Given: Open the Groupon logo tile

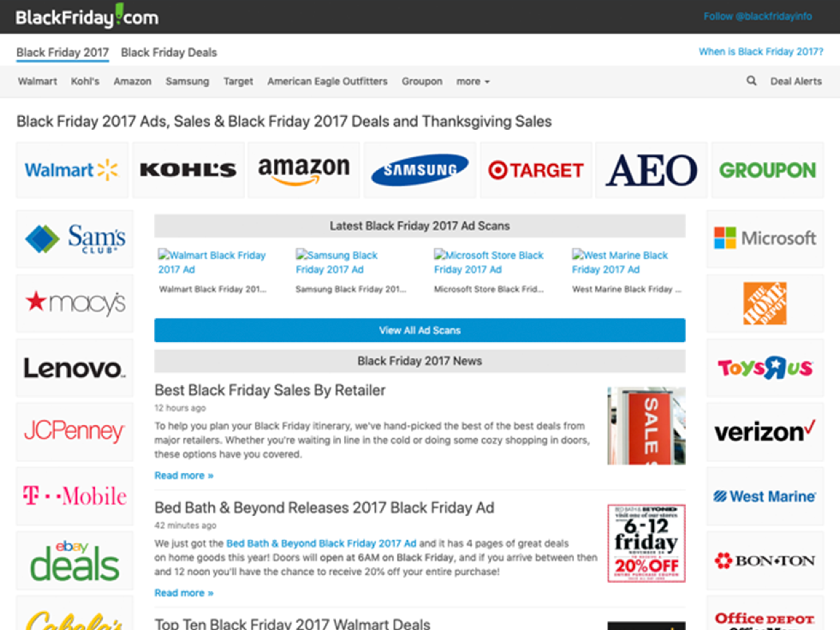Looking at the screenshot, I should (767, 170).
